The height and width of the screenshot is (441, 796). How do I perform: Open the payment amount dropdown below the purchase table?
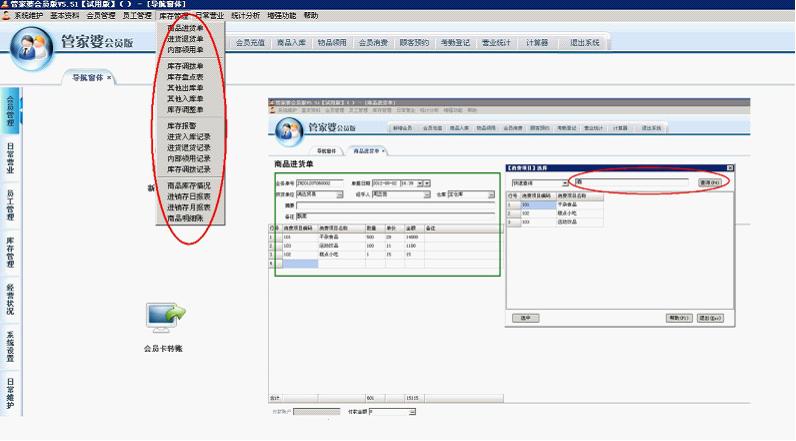[x=412, y=412]
